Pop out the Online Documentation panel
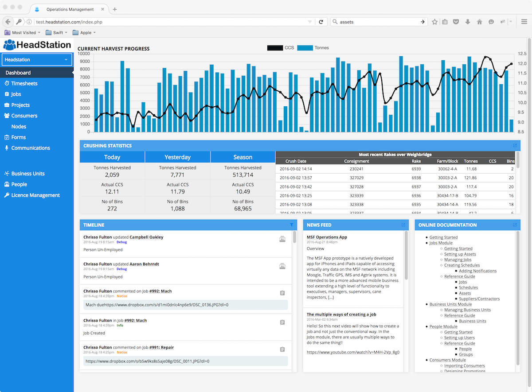The image size is (532, 392). 515,225
